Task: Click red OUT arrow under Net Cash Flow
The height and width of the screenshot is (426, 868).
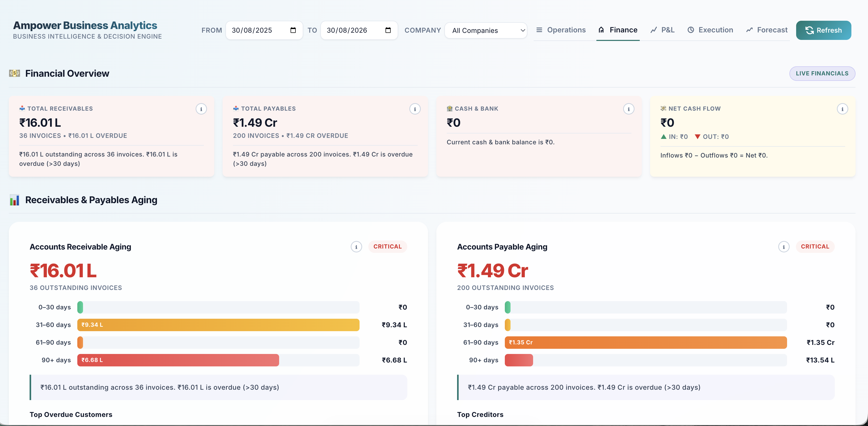Action: [698, 137]
